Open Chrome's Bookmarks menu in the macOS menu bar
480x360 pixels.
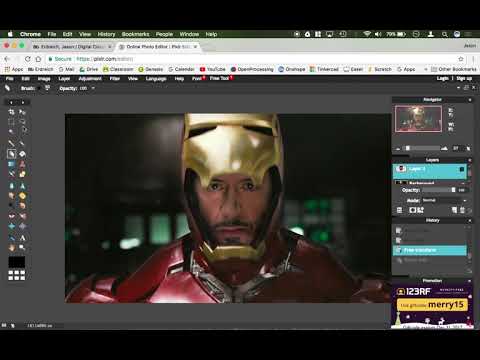pyautogui.click(x=135, y=34)
